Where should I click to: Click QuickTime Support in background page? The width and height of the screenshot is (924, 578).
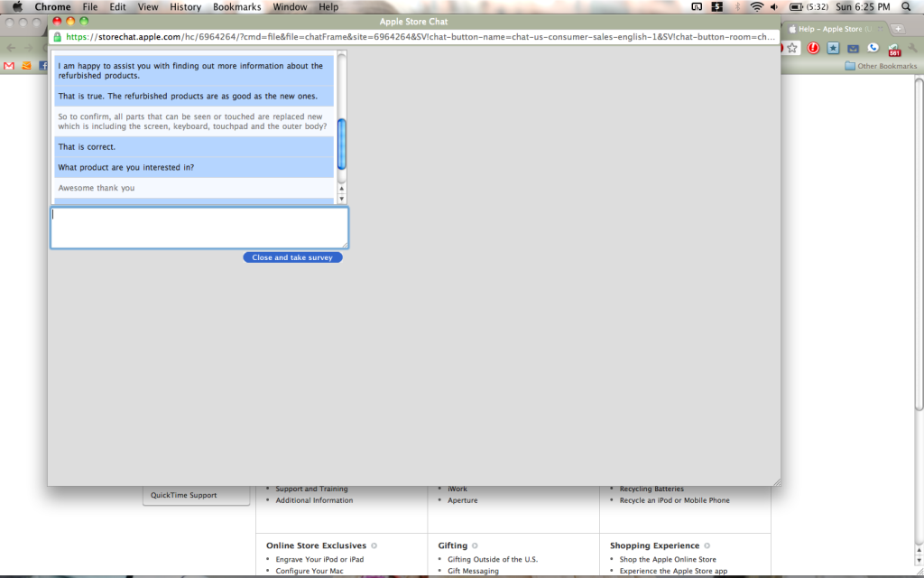click(x=184, y=496)
